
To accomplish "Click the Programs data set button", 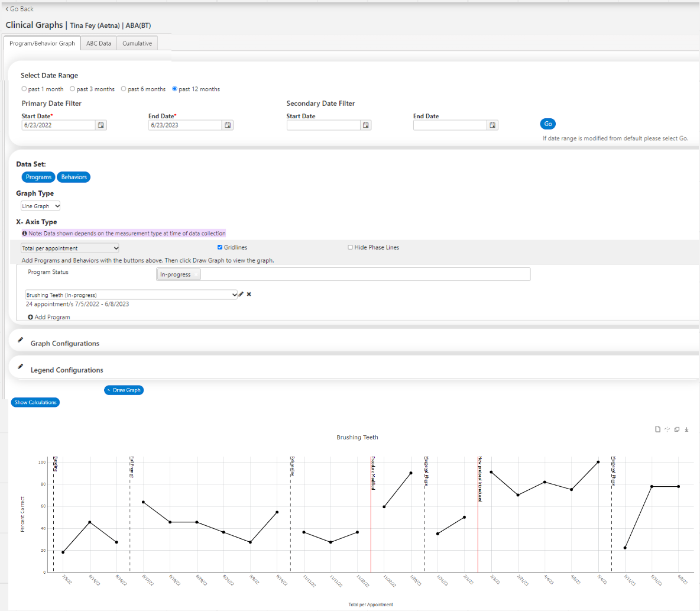I will tap(38, 177).
